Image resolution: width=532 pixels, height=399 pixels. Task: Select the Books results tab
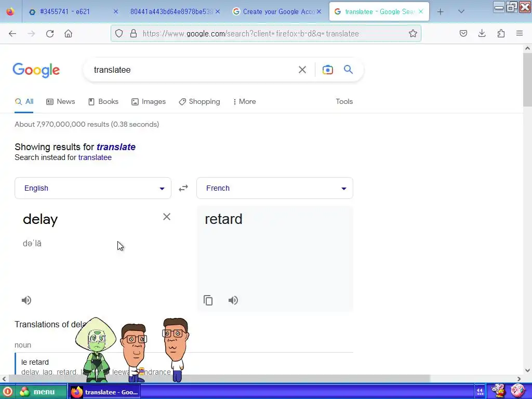click(103, 101)
